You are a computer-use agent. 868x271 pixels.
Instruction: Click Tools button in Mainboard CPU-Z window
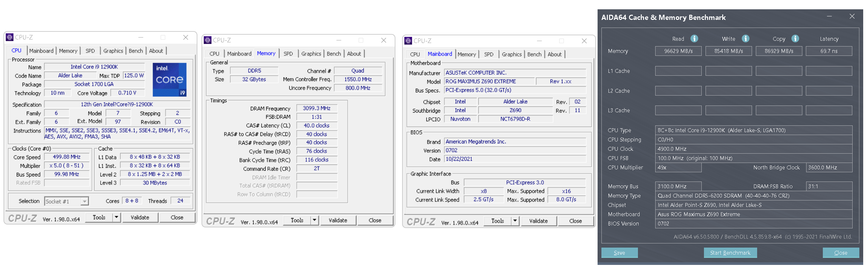pyautogui.click(x=497, y=221)
